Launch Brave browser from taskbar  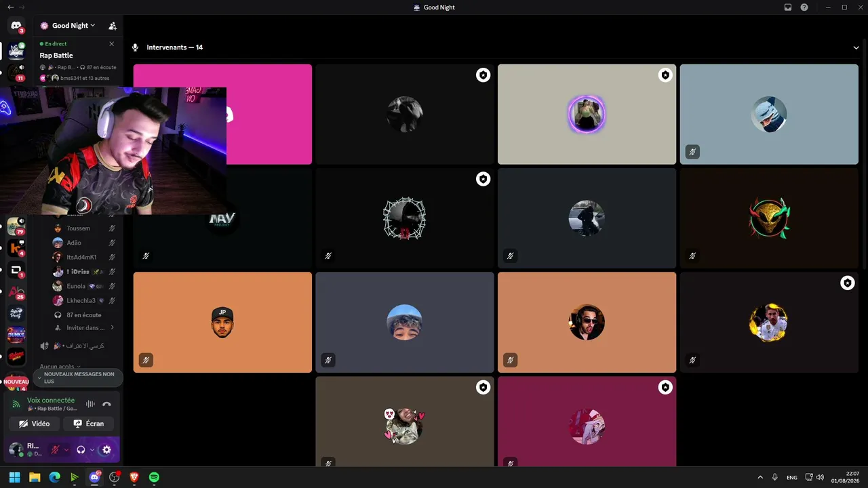tap(134, 477)
